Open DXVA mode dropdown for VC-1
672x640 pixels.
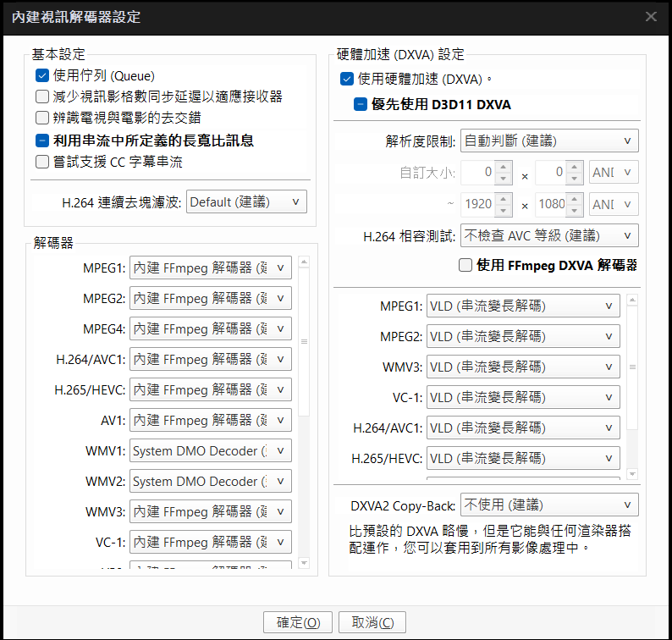point(523,398)
